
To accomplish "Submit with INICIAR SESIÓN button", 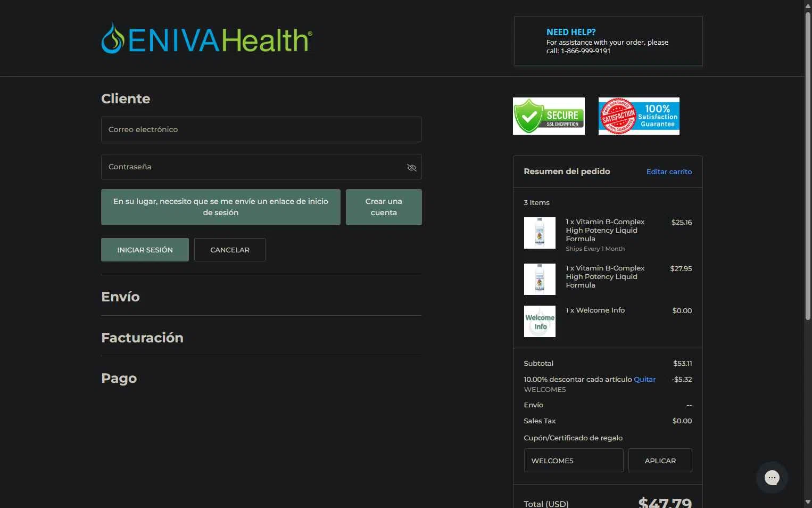I will coord(145,250).
